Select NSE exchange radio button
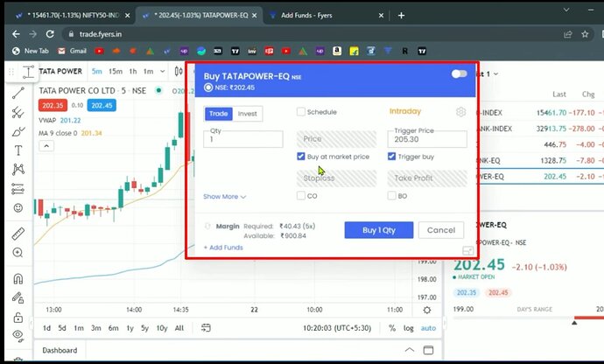Screen dimensions: 604x364 pos(208,87)
